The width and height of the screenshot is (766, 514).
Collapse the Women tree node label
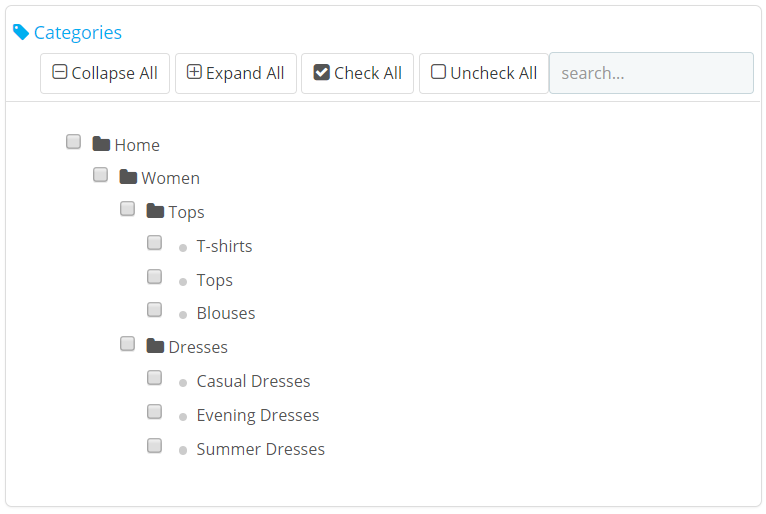(170, 178)
